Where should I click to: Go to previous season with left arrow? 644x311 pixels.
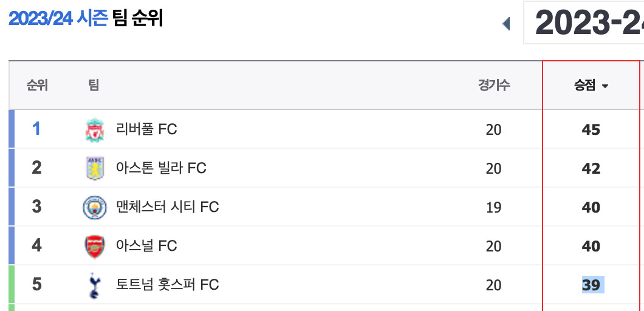506,24
